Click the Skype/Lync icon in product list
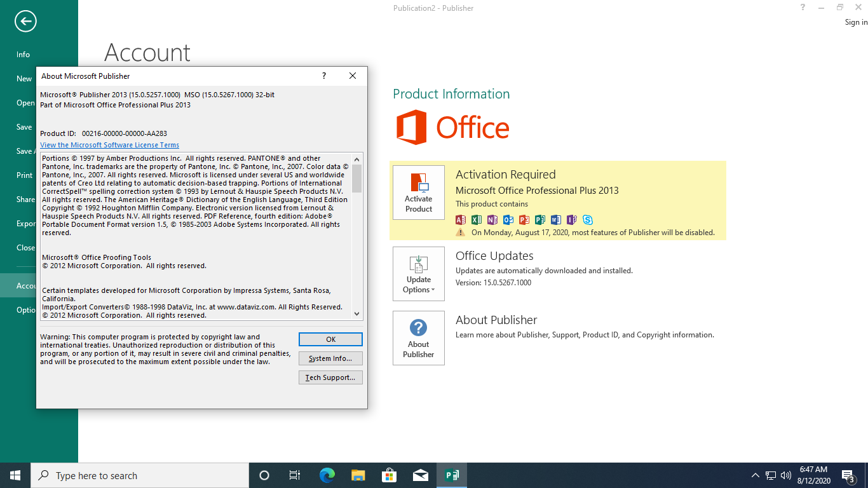 point(588,220)
